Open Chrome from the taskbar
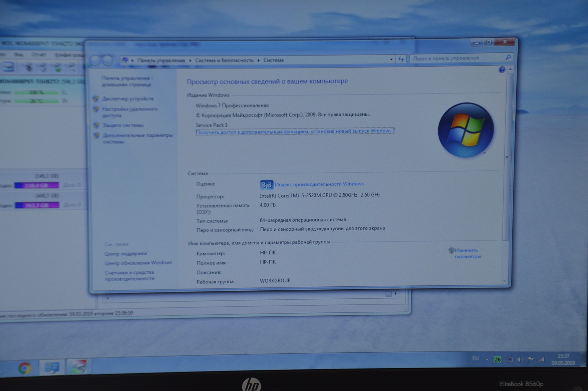This screenshot has width=588, height=391. point(25,368)
